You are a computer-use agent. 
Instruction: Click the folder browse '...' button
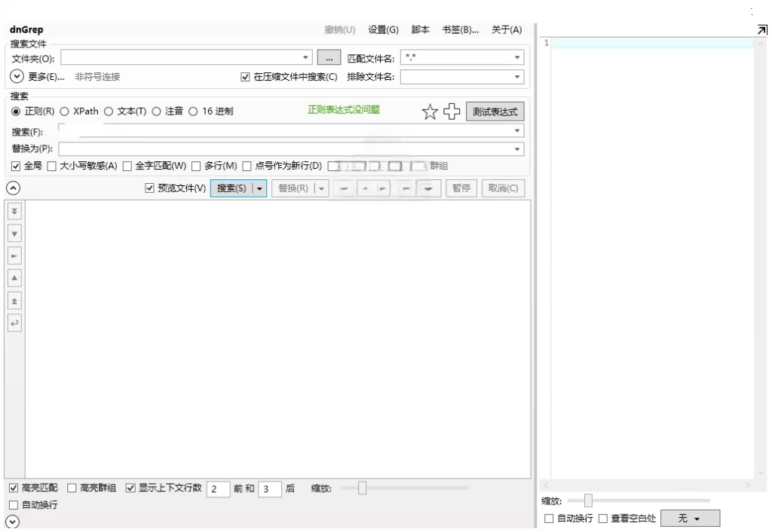pyautogui.click(x=329, y=57)
